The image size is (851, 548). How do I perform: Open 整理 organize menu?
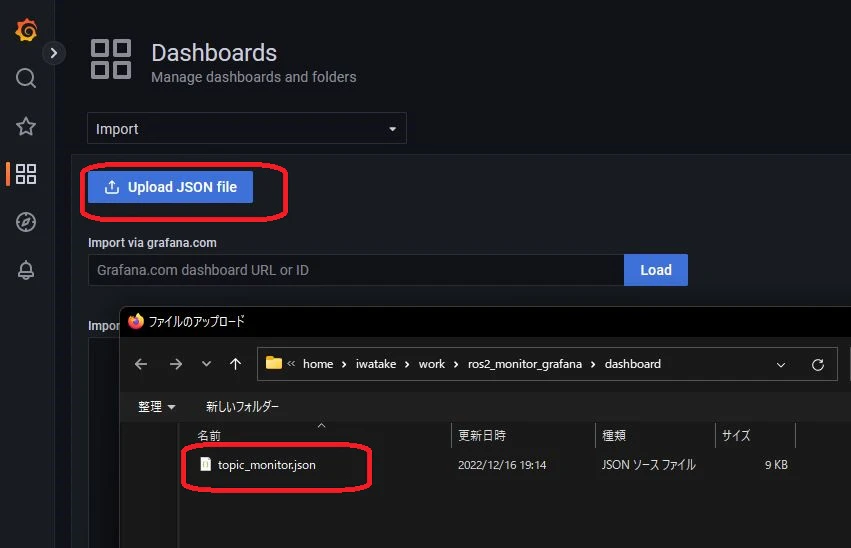[x=156, y=406]
